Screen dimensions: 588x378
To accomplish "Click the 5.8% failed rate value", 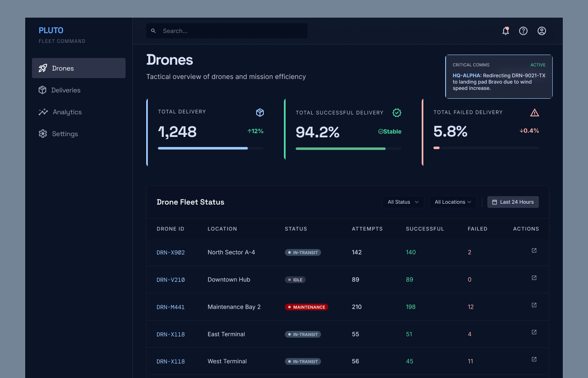I will click(x=450, y=131).
